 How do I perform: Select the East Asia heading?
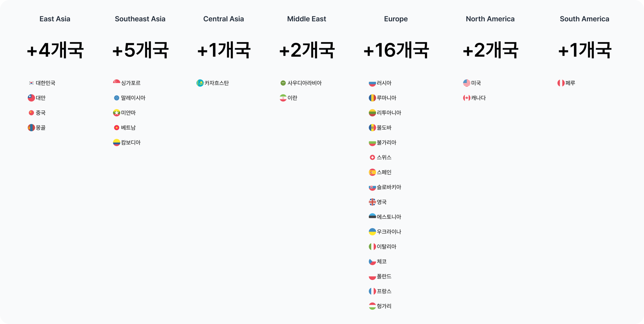55,19
